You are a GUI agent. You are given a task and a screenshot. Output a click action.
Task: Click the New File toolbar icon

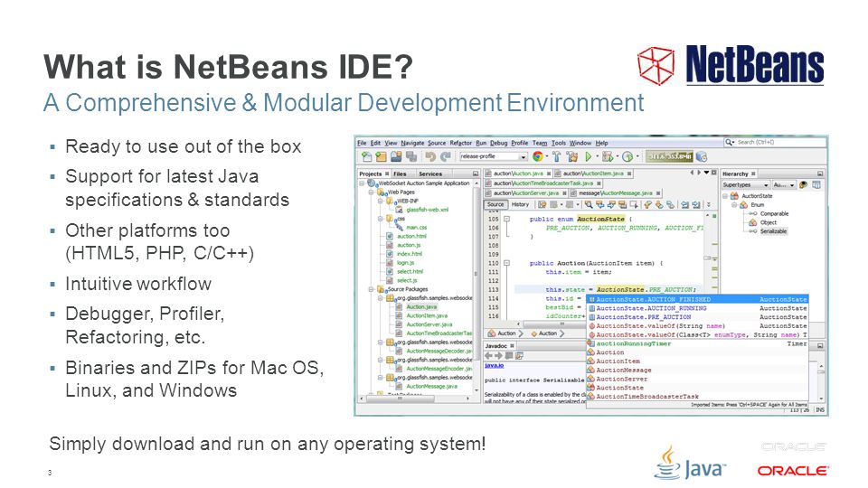[x=367, y=156]
